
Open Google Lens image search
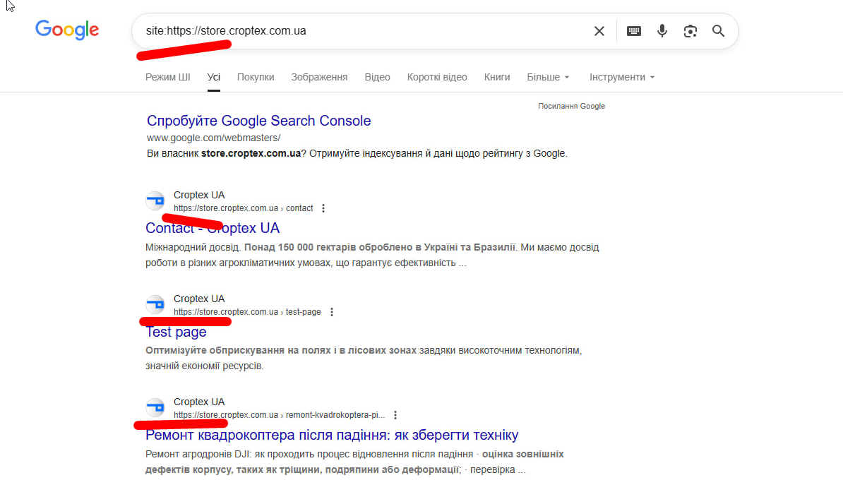pos(690,31)
